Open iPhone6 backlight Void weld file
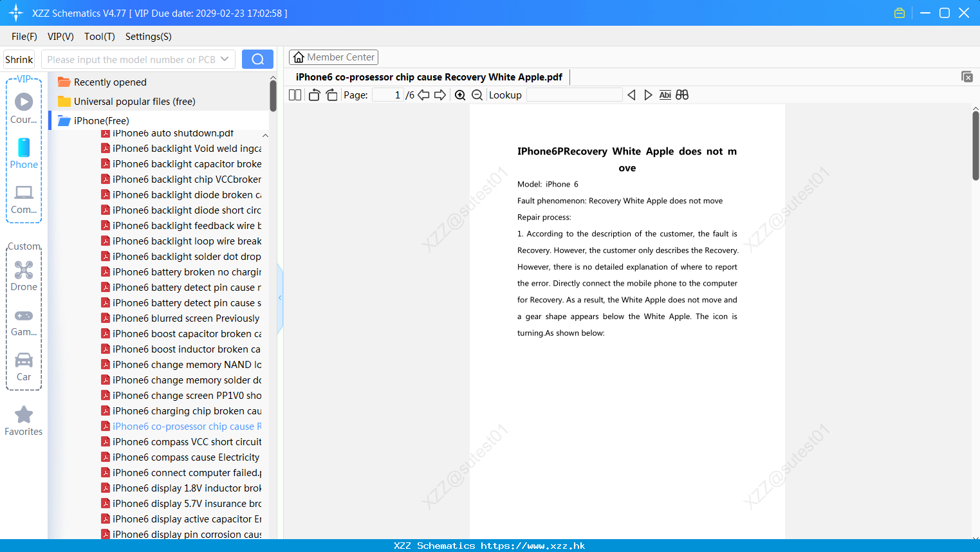The width and height of the screenshot is (980, 552). click(181, 149)
